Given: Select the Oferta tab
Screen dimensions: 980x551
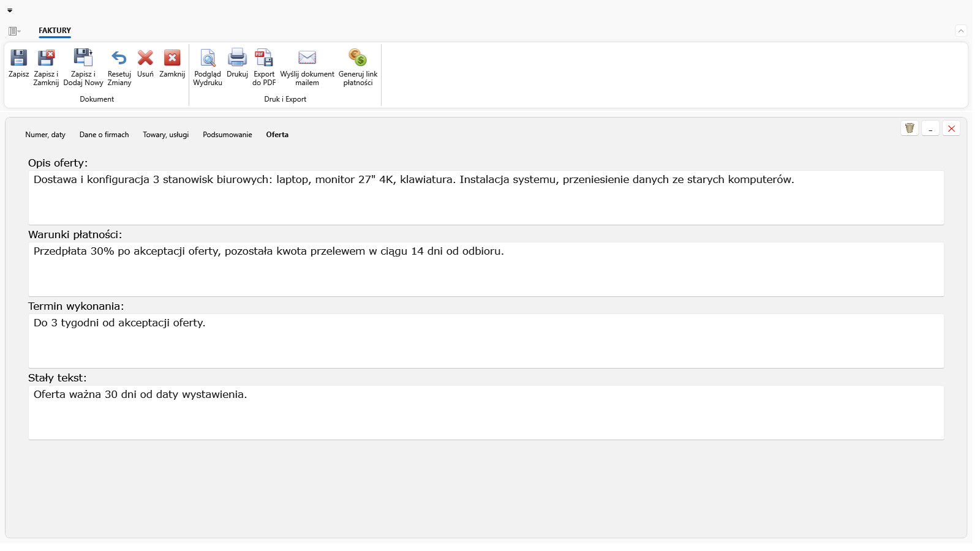Looking at the screenshot, I should 277,135.
